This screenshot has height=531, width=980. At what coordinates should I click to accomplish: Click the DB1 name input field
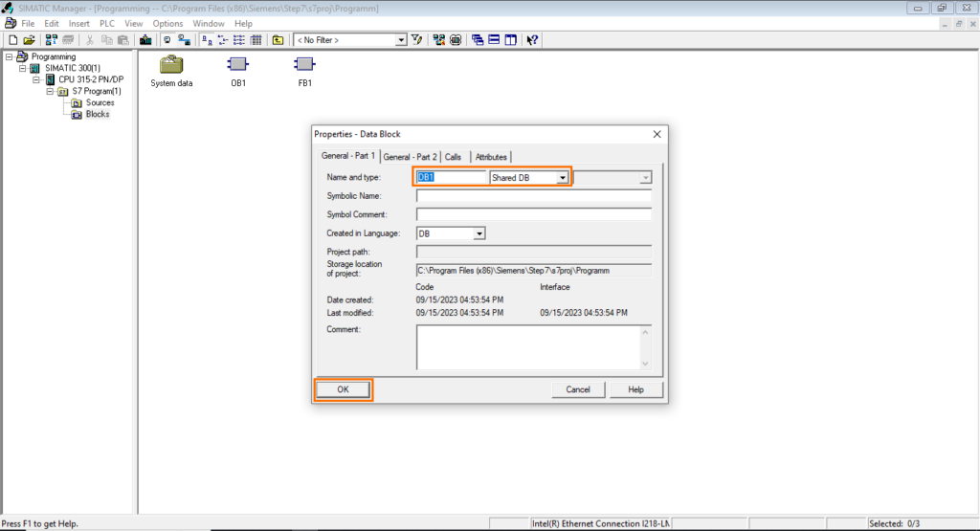pos(452,177)
